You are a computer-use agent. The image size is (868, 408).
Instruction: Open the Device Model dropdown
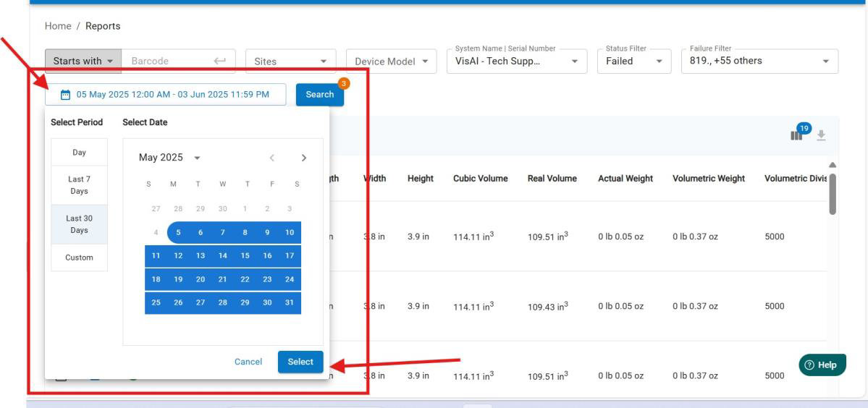click(x=392, y=61)
